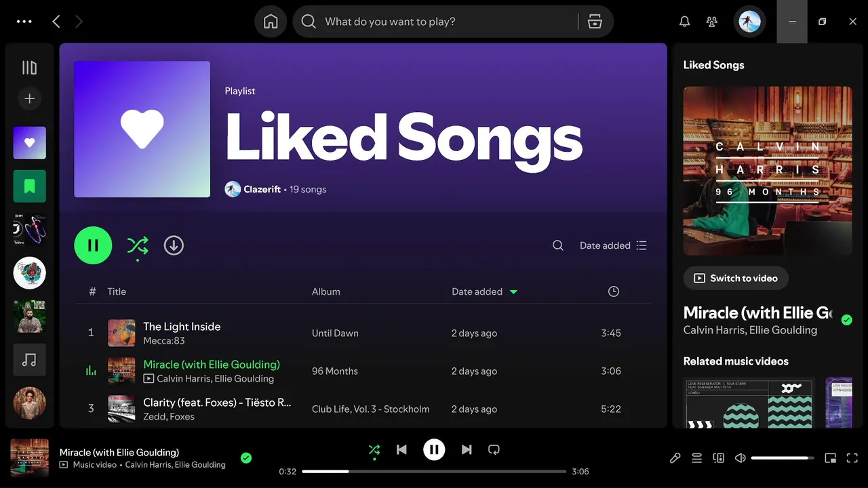Open the Techno playlist in sidebar
This screenshot has height=488, width=868.
tap(30, 230)
